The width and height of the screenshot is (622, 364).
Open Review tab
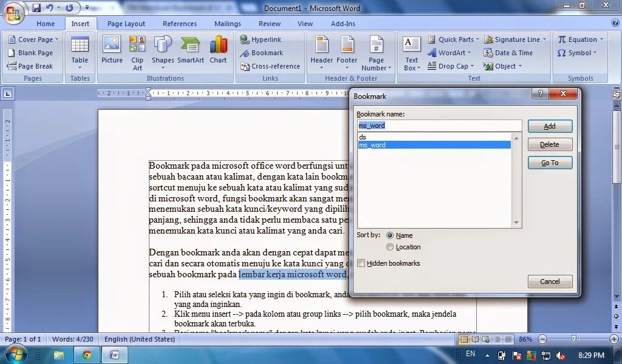coord(270,24)
